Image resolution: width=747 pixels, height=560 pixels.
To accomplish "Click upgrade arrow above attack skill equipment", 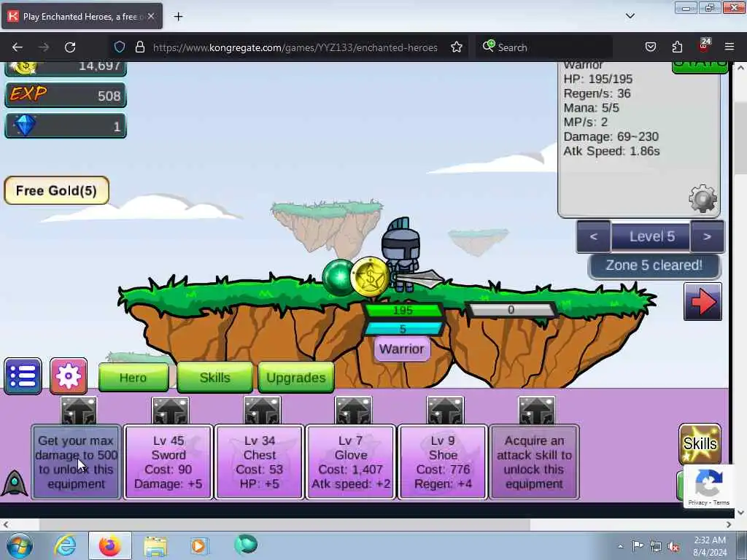I will click(x=536, y=411).
